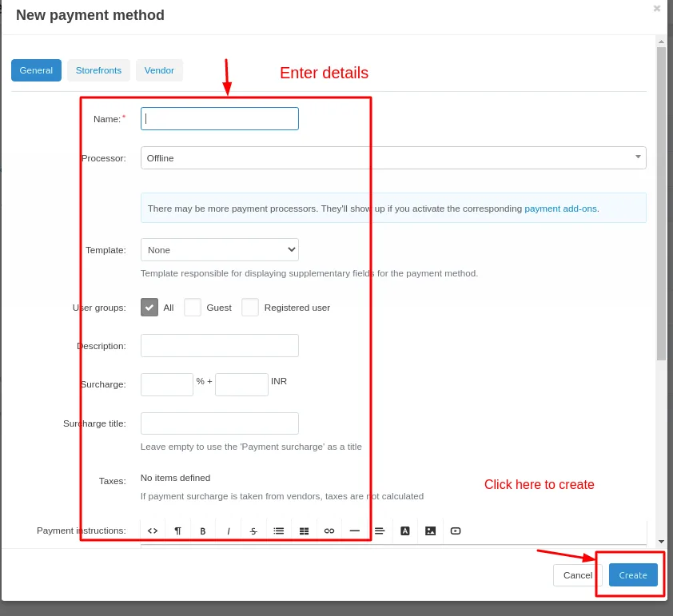Toggle HTML source view in editor toolbar

point(153,531)
